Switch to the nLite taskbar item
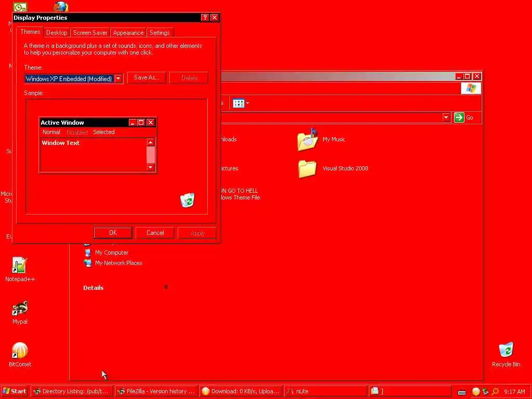The image size is (532, 399). (x=326, y=391)
